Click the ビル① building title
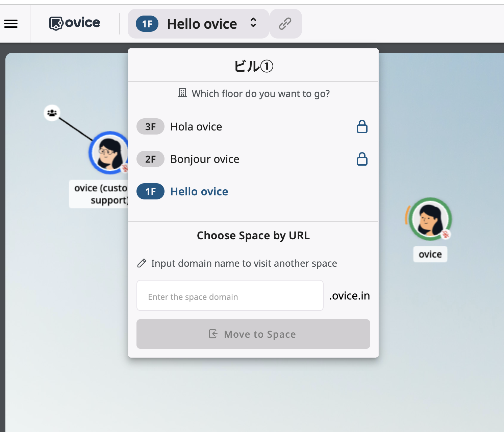This screenshot has width=504, height=432. coord(253,66)
